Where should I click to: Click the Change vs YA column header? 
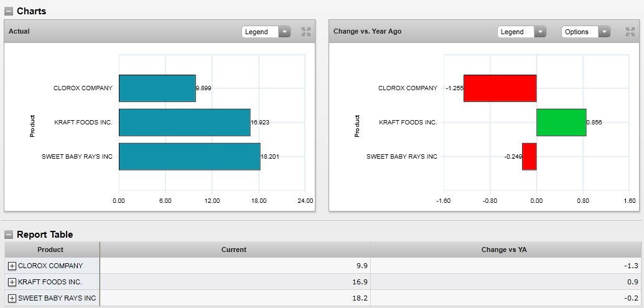click(504, 250)
